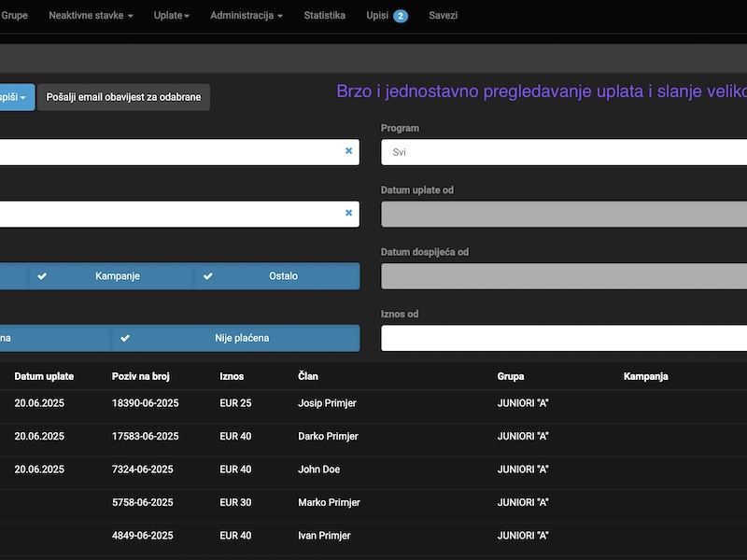The width and height of the screenshot is (747, 560).
Task: Click into the Datum uplate od field
Action: [564, 214]
